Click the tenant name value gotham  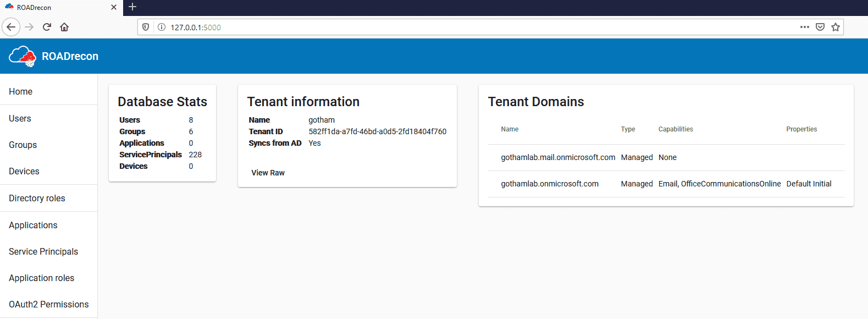tap(322, 120)
